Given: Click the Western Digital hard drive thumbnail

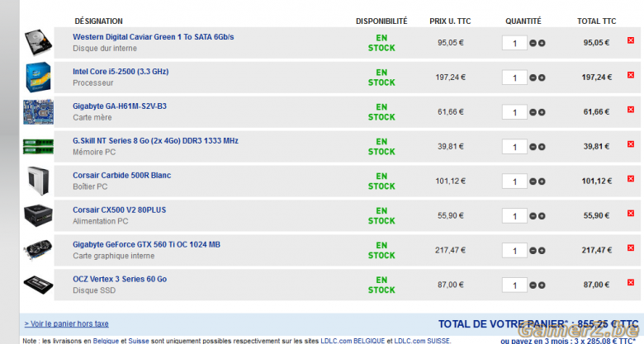Looking at the screenshot, I should click(x=38, y=42).
